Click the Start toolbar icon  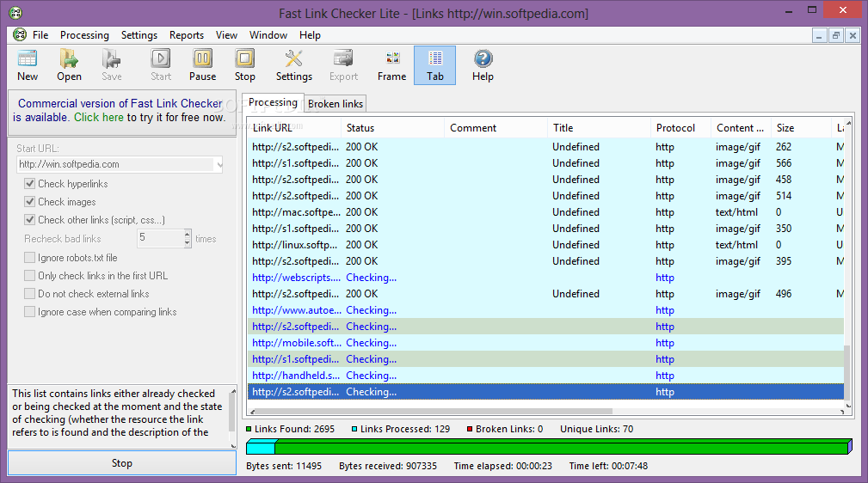pyautogui.click(x=161, y=58)
